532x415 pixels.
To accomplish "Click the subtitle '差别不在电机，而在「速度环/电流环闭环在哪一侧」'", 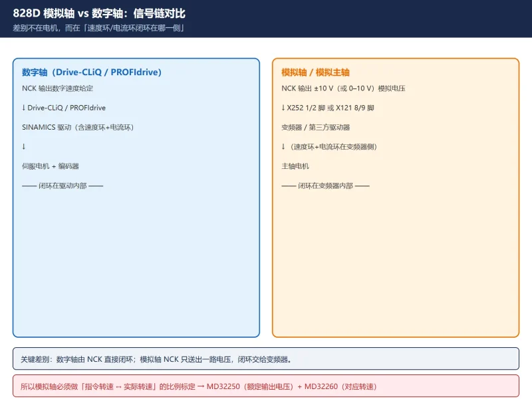I will 98,28.
